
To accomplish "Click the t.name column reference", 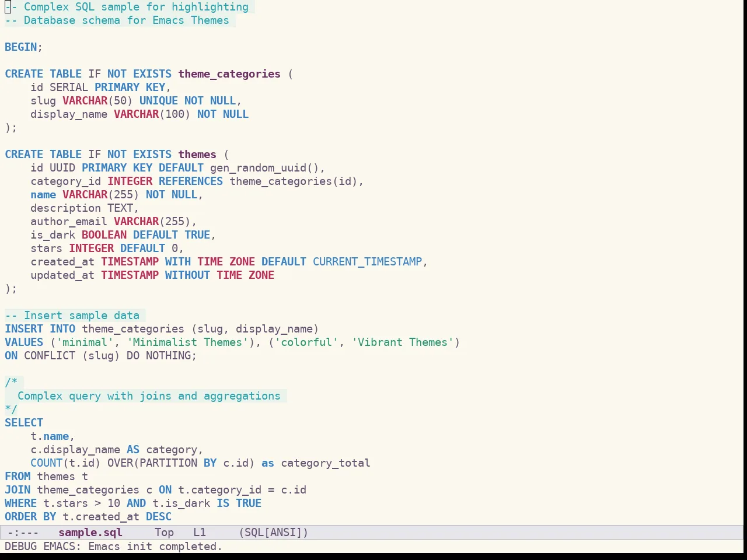I will [50, 436].
